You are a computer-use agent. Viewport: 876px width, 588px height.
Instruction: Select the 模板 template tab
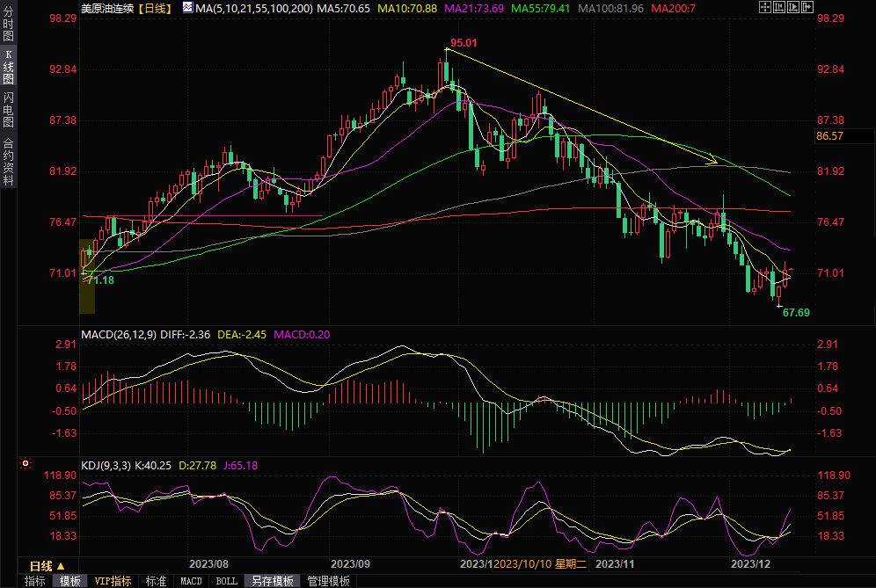click(x=70, y=581)
